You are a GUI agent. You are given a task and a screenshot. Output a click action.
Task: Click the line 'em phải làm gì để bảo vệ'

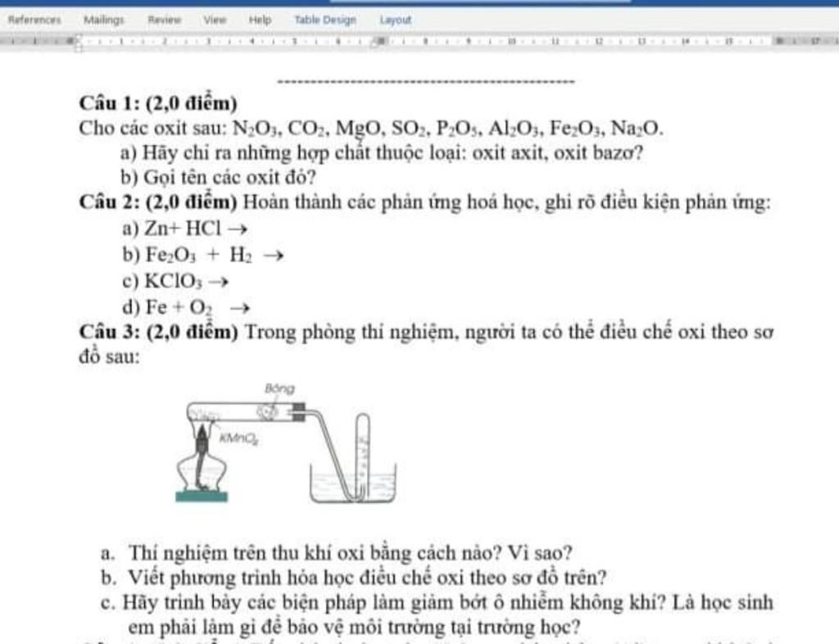(354, 626)
